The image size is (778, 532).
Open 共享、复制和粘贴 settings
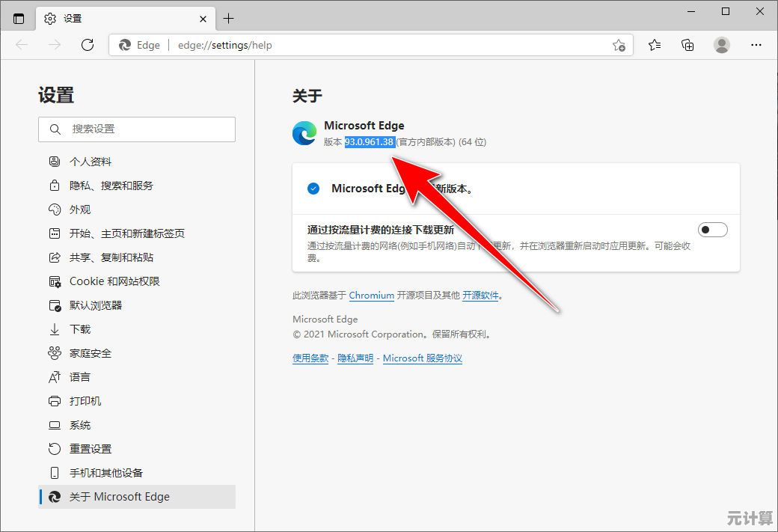(137, 257)
